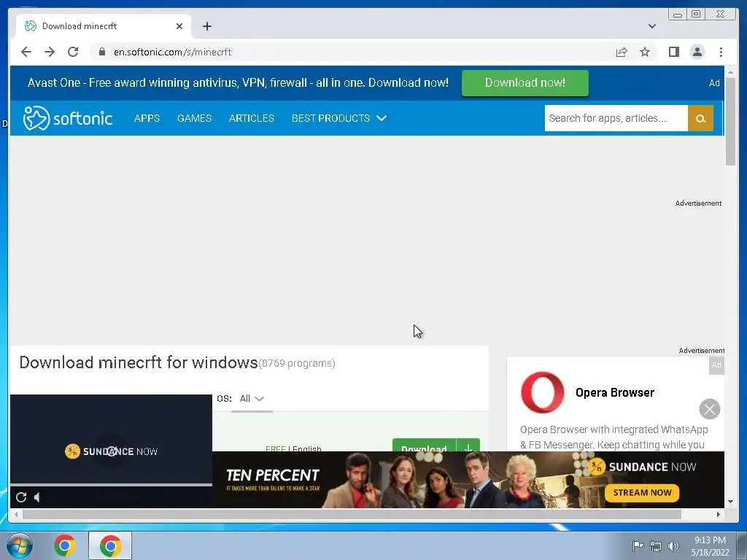Viewport: 747px width, 560px height.
Task: Open a new browser tab
Action: click(x=206, y=26)
